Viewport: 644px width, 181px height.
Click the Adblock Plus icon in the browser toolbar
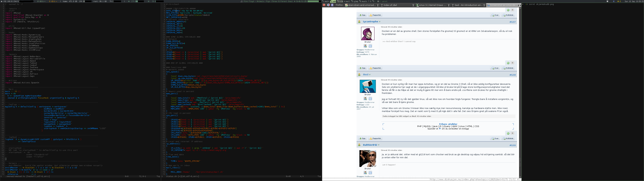pyautogui.click(x=324, y=5)
